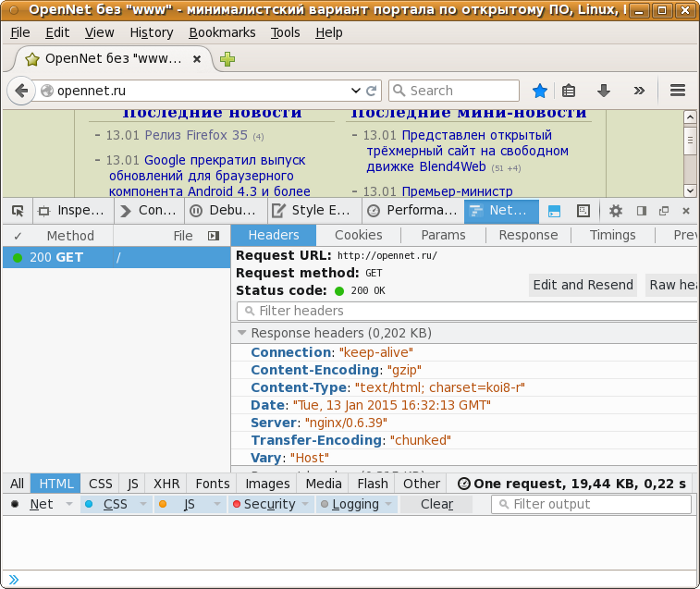Reload page using the refresh icon
700x589 pixels.
click(x=371, y=91)
